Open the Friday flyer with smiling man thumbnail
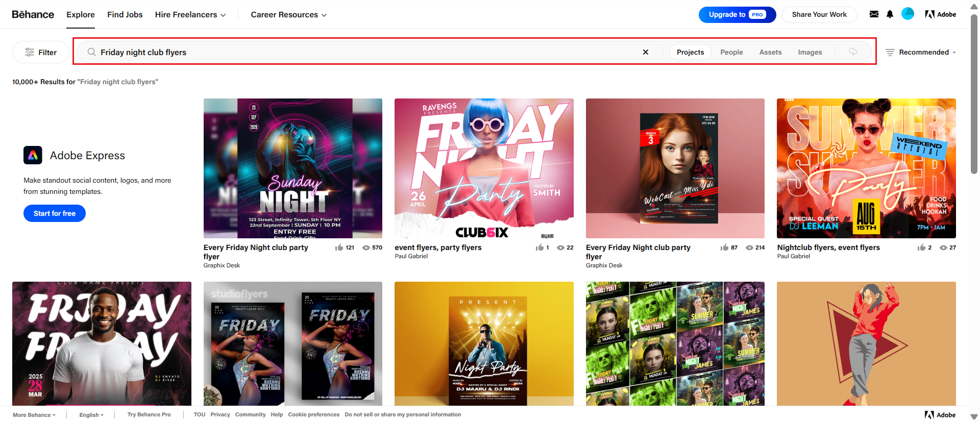 [102, 343]
